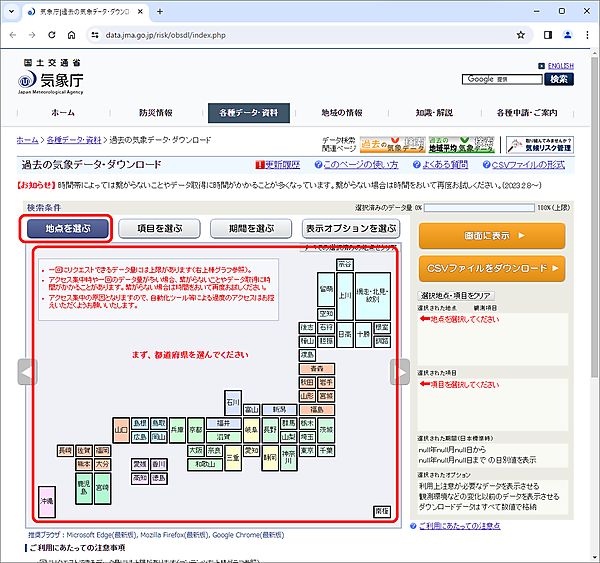
Task: Select the 表示オプションを選ぶ tab
Action: pos(351,228)
